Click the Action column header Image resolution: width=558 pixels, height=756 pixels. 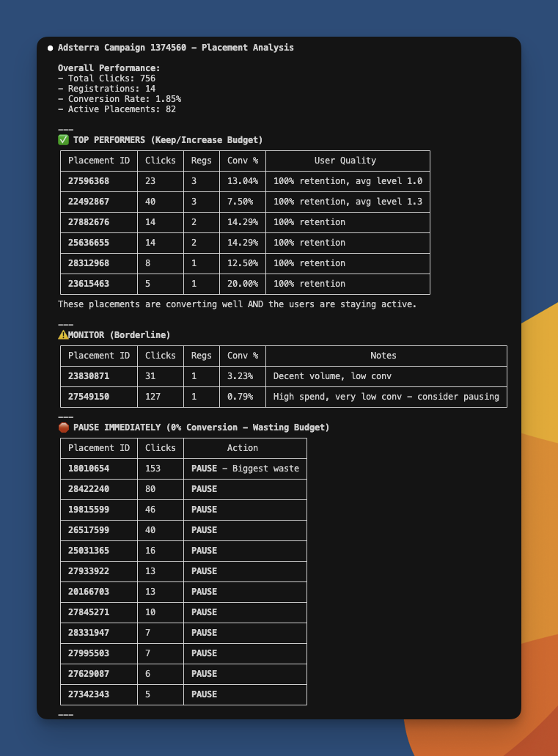(x=243, y=448)
